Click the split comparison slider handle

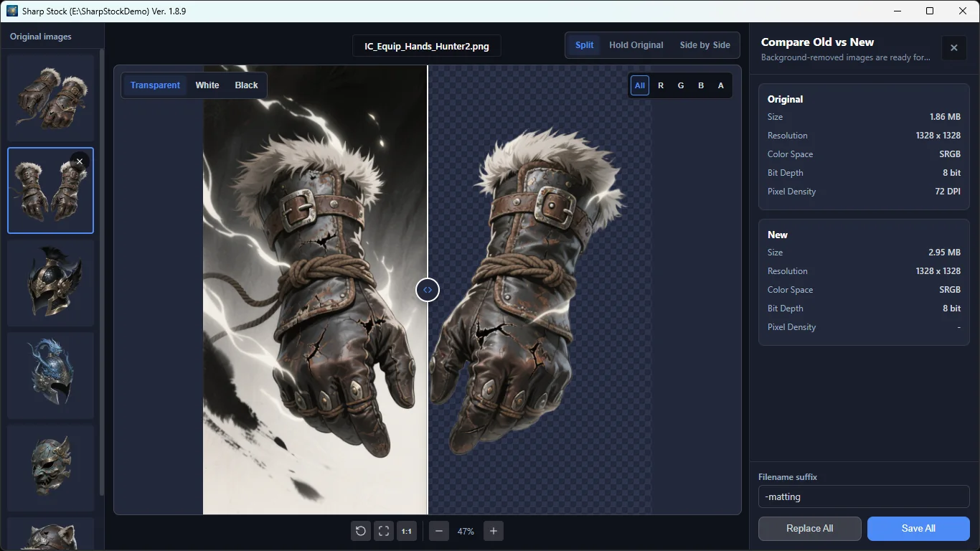pyautogui.click(x=428, y=290)
